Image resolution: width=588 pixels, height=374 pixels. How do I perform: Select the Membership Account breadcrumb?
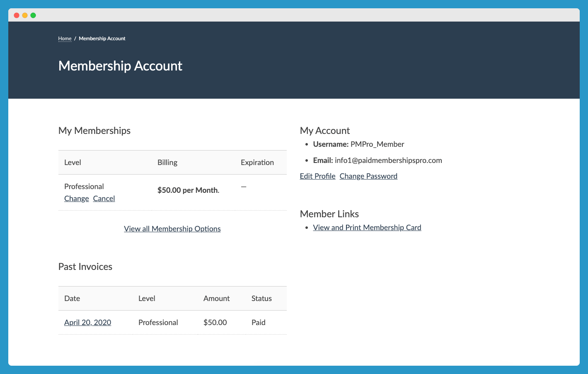point(102,38)
